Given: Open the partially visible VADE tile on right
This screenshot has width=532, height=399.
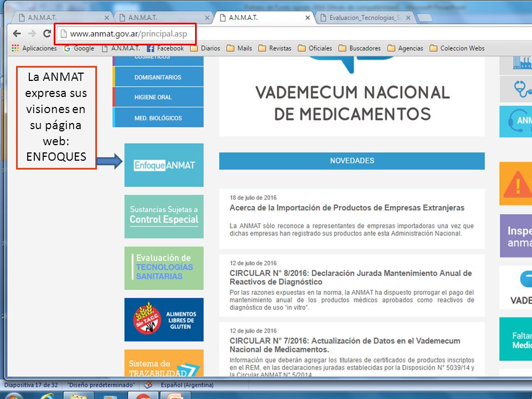Looking at the screenshot, I should [x=516, y=288].
